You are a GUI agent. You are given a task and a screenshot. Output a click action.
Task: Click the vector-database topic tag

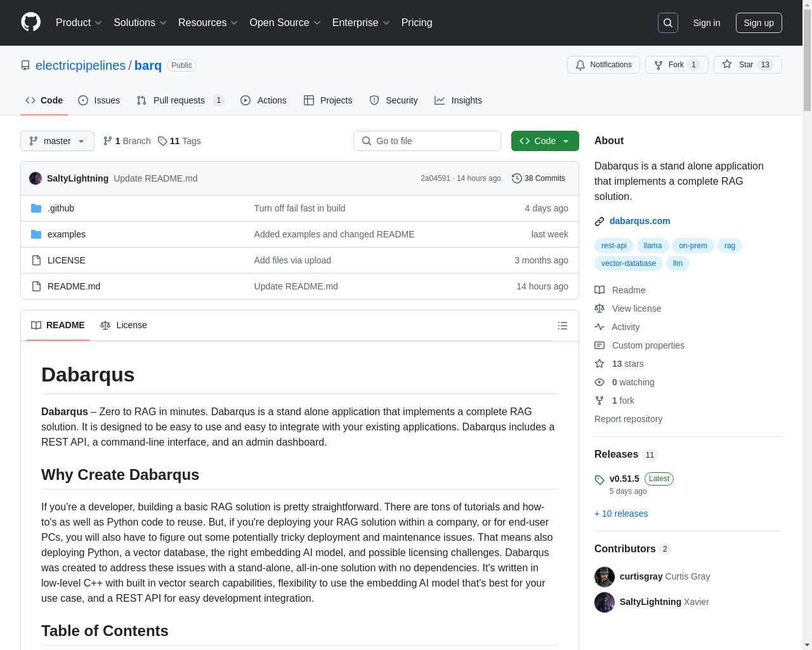click(629, 263)
